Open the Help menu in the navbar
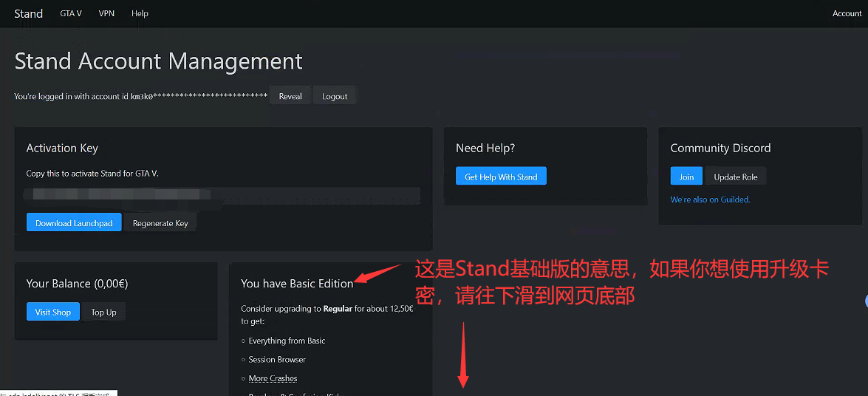The height and width of the screenshot is (396, 868). (x=140, y=13)
